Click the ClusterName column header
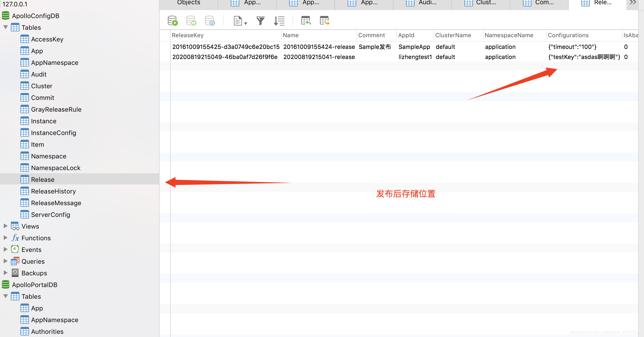This screenshot has height=337, width=644. tap(458, 35)
